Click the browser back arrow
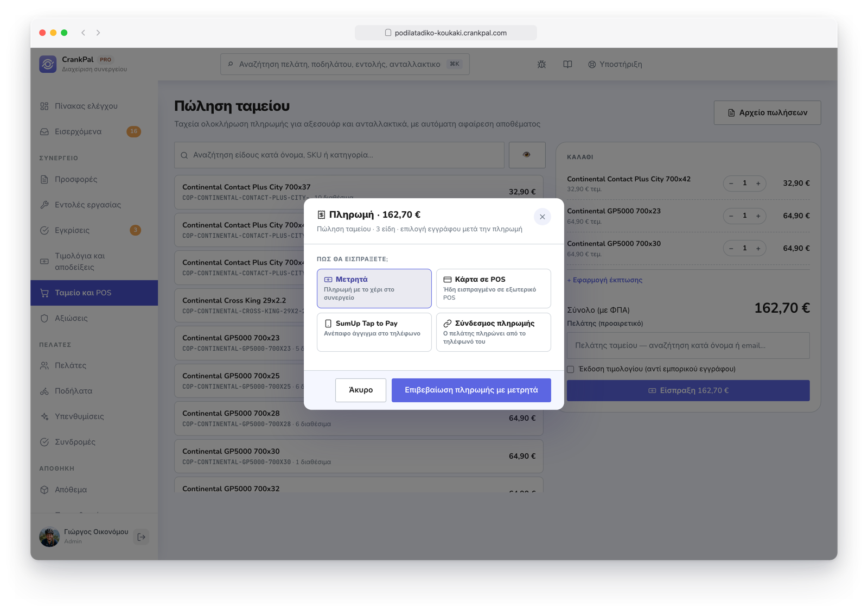 pos(84,33)
